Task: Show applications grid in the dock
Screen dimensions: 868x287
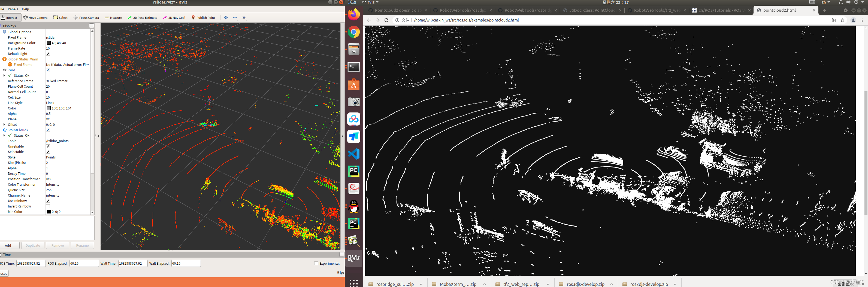Action: [x=354, y=282]
